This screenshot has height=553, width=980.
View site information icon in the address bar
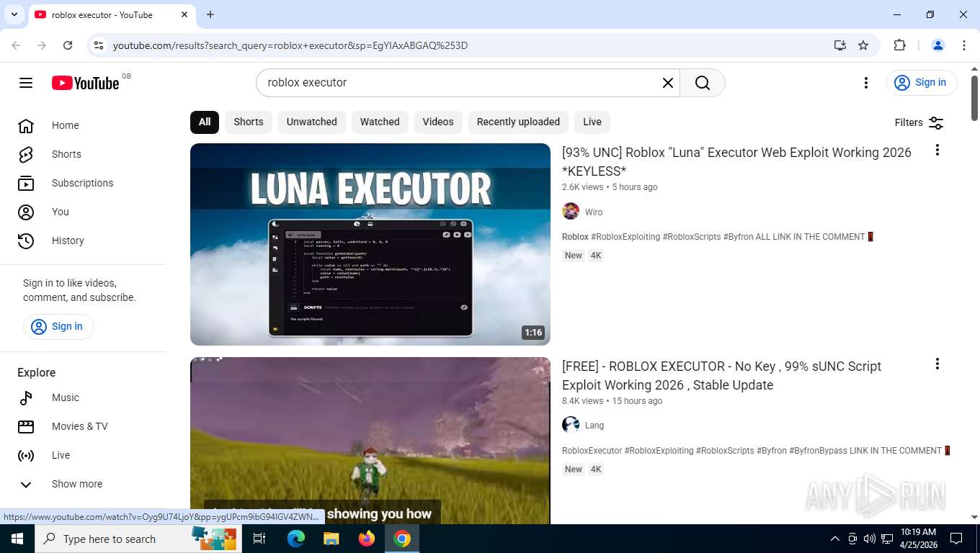[99, 45]
